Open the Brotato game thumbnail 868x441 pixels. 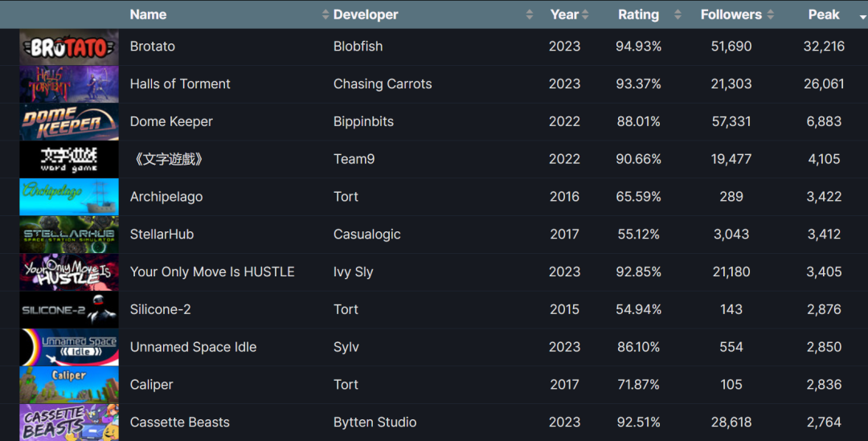coord(68,47)
